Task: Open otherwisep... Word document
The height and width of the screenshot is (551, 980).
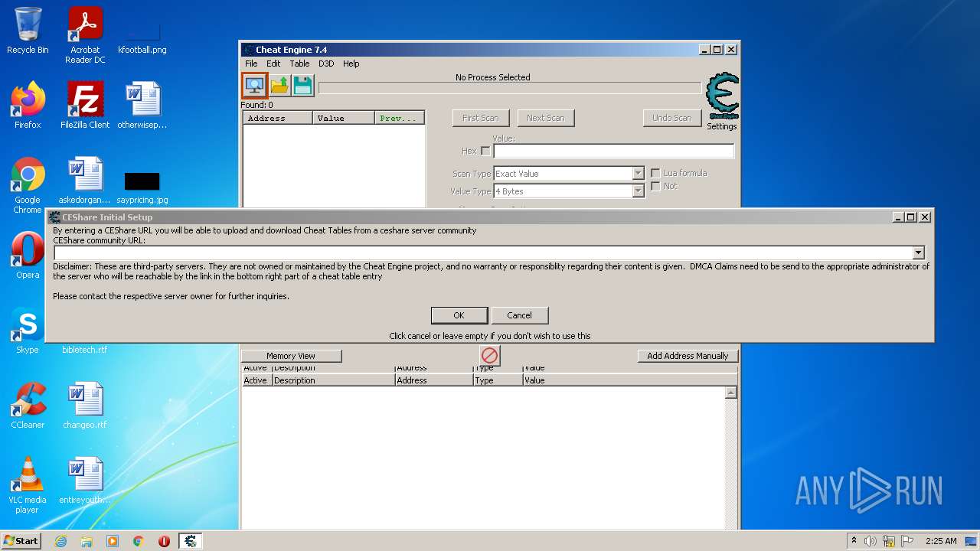Action: [142, 106]
